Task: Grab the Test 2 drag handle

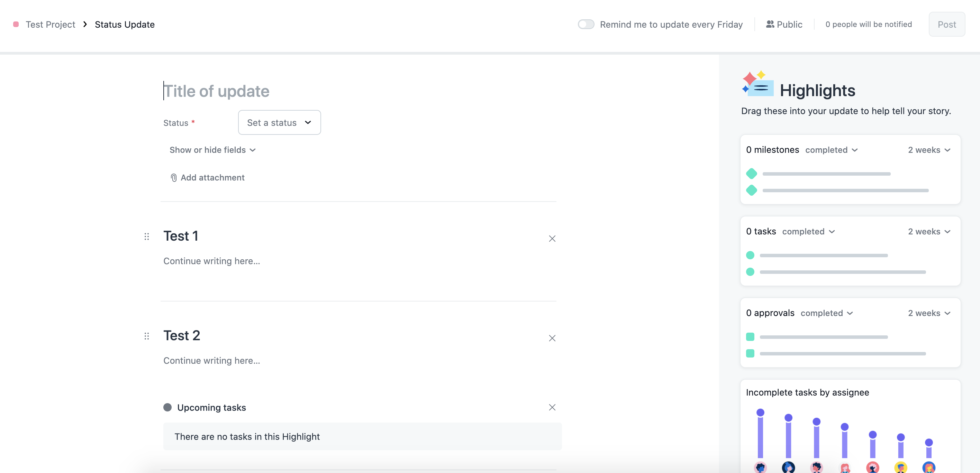Action: pyautogui.click(x=146, y=336)
